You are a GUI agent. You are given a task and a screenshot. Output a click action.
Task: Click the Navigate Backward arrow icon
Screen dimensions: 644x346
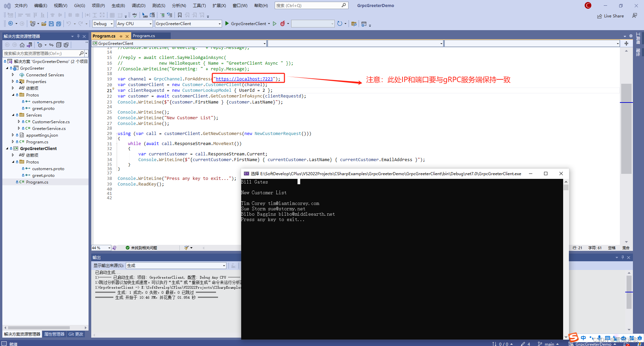pos(11,23)
